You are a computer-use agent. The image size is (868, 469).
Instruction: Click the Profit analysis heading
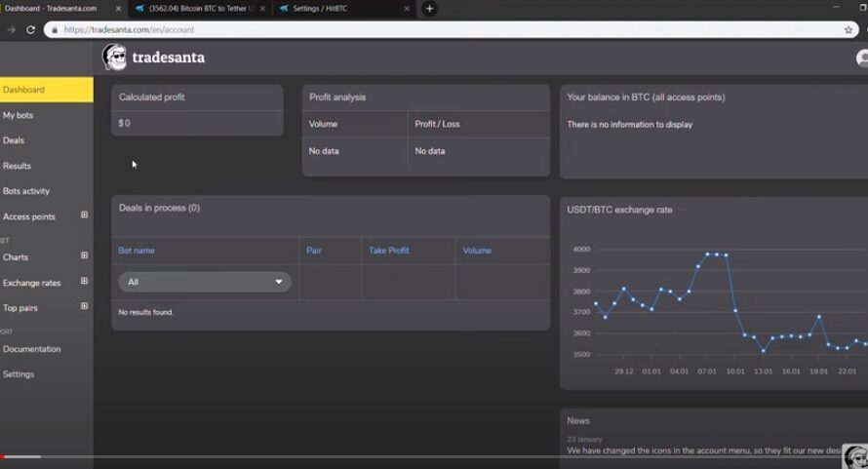click(337, 98)
